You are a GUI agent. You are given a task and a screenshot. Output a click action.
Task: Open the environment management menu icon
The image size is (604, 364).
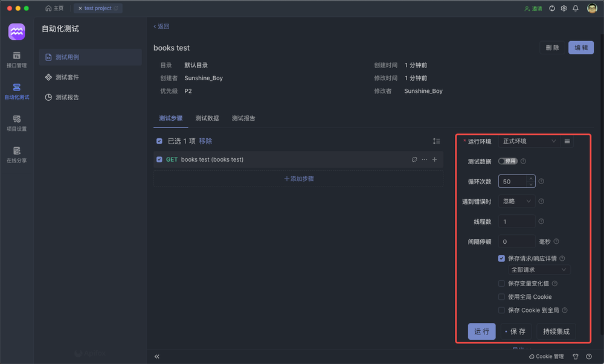tap(567, 141)
